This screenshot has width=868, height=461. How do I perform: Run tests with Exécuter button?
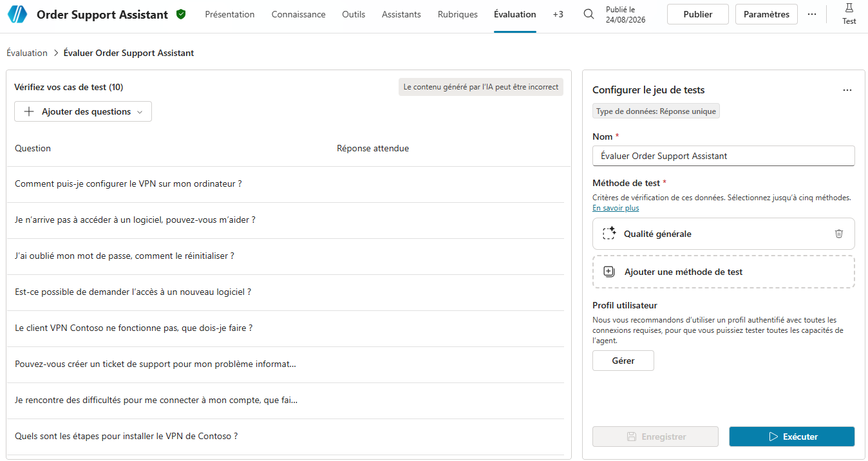tap(792, 437)
